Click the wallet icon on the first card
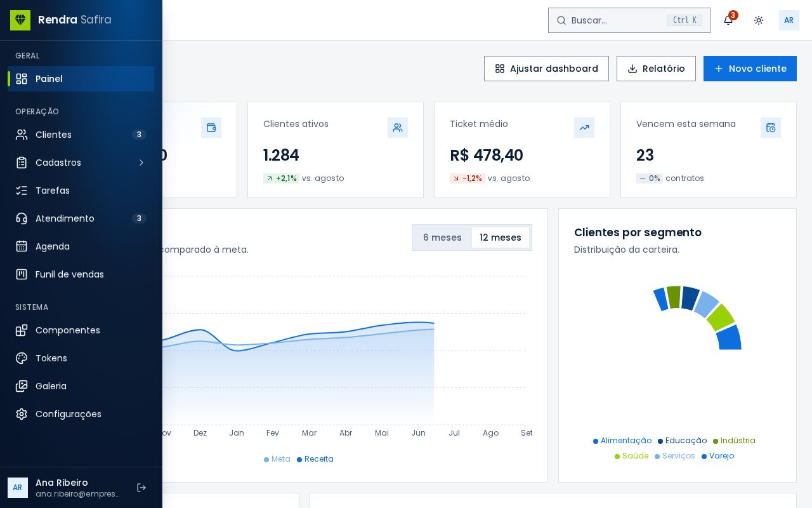This screenshot has height=508, width=812. [x=211, y=128]
